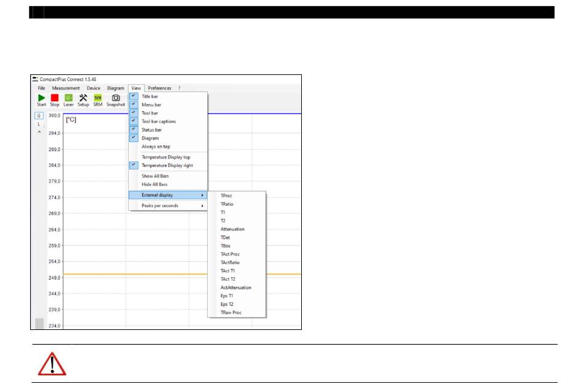Open Setup via the tools icon
The image size is (584, 392).
tap(83, 98)
